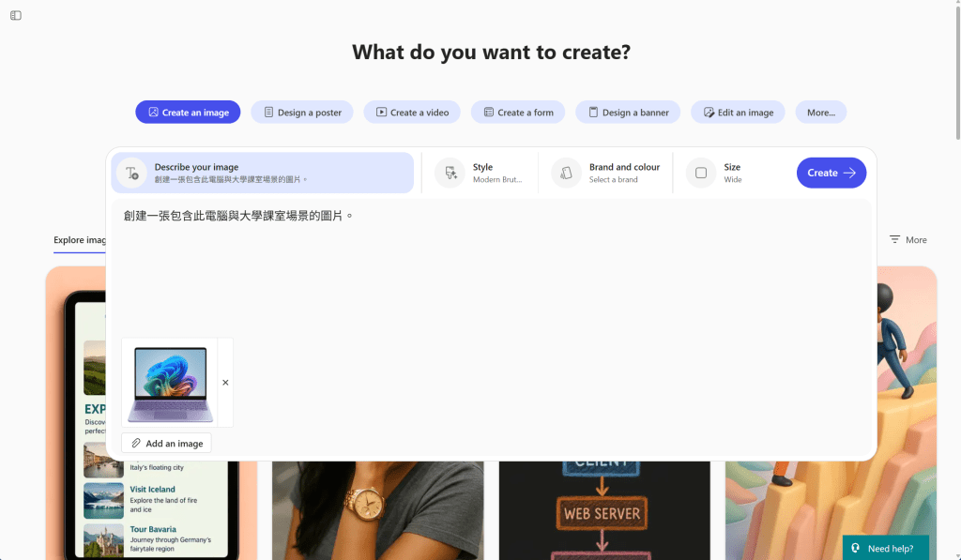
Task: Click the headset icon in Need help?
Action: (x=856, y=548)
